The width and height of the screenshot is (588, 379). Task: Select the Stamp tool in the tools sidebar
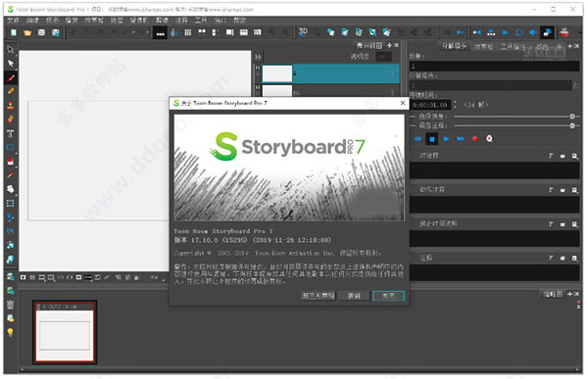tap(11, 106)
